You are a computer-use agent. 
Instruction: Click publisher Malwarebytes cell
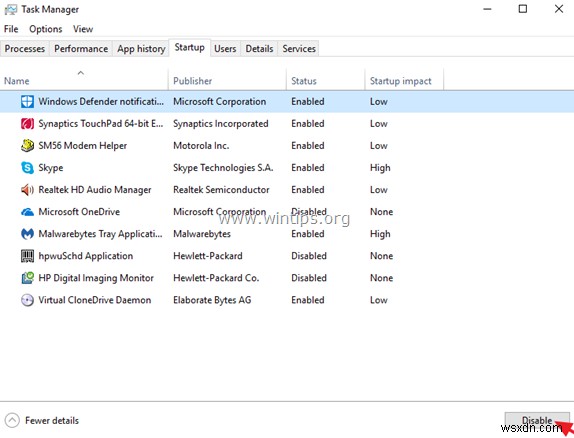click(202, 234)
